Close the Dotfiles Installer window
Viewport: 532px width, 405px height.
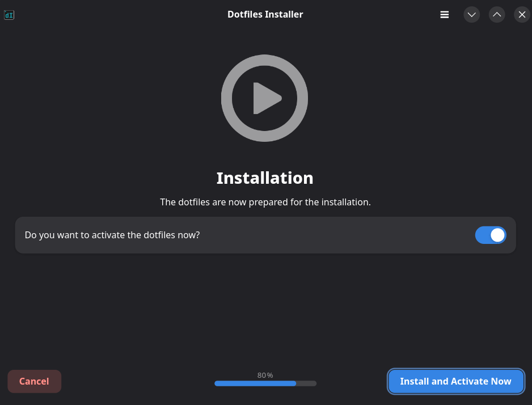[x=522, y=15]
